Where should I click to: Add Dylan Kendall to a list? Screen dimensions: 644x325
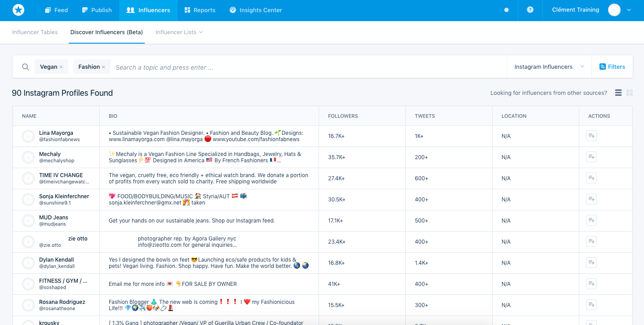tap(591, 263)
